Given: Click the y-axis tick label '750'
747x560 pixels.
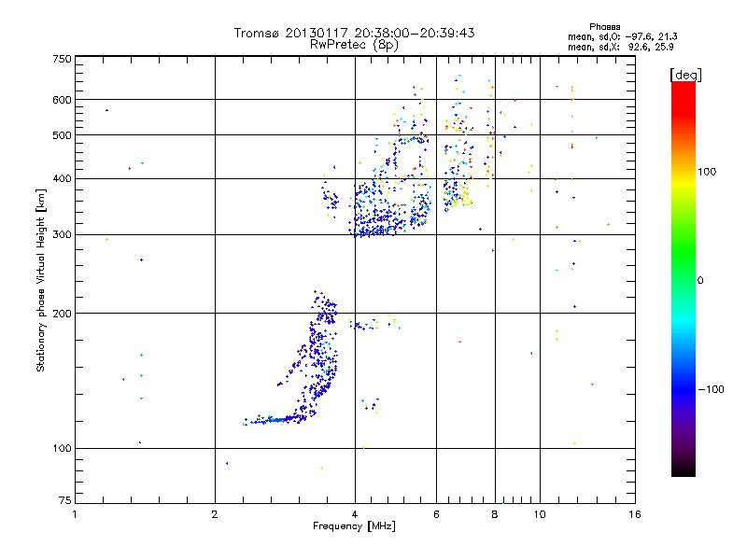Looking at the screenshot, I should click(62, 59).
